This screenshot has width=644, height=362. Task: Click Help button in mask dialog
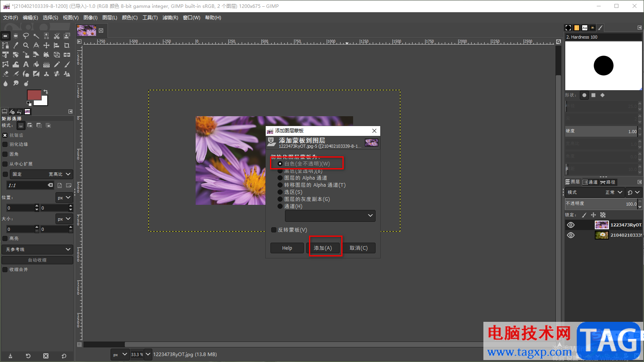[x=287, y=248]
